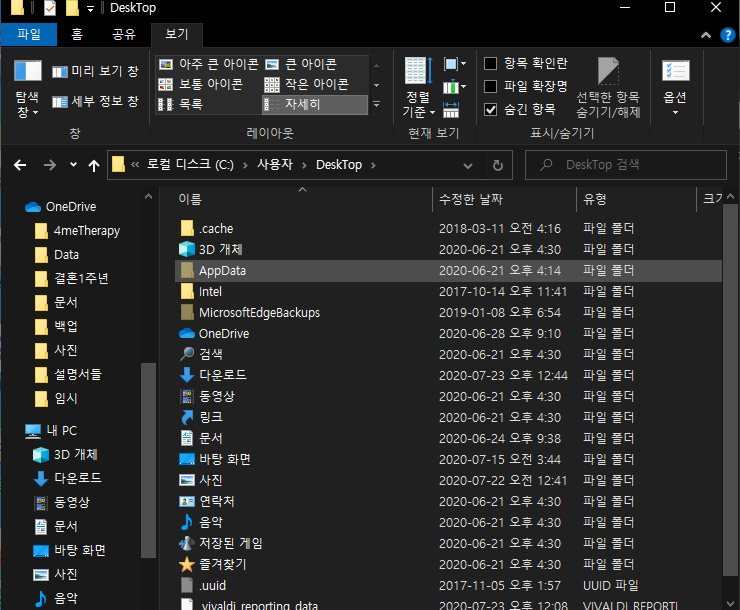This screenshot has height=610, width=740.
Task: Select 4meTherapy folder in the sidebar
Action: coord(77,231)
